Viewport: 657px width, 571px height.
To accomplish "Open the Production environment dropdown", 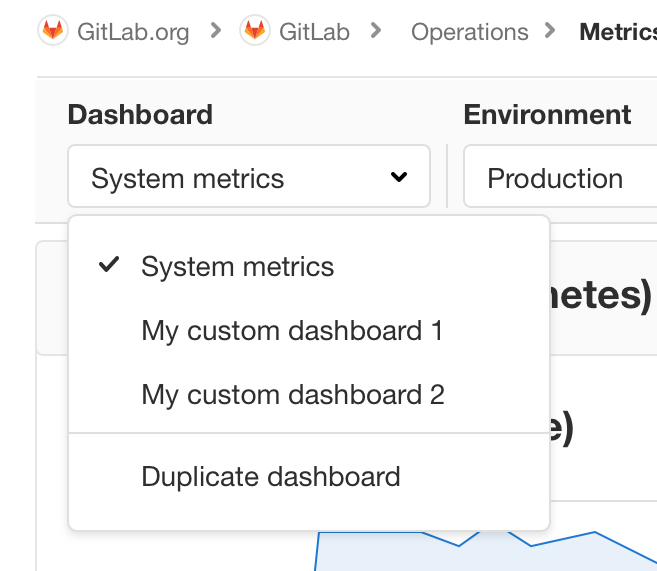I will 560,176.
